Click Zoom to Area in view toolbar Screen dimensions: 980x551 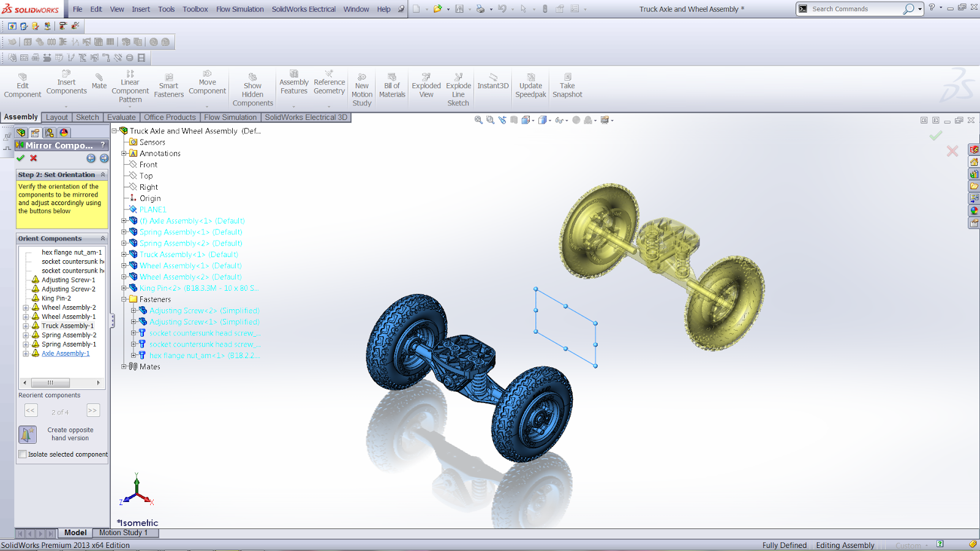click(490, 120)
